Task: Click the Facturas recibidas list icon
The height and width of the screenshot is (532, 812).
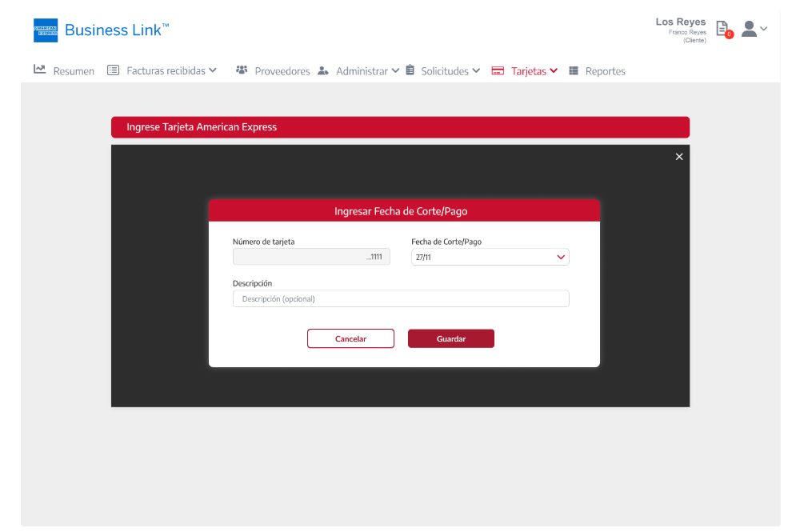Action: pyautogui.click(x=114, y=70)
